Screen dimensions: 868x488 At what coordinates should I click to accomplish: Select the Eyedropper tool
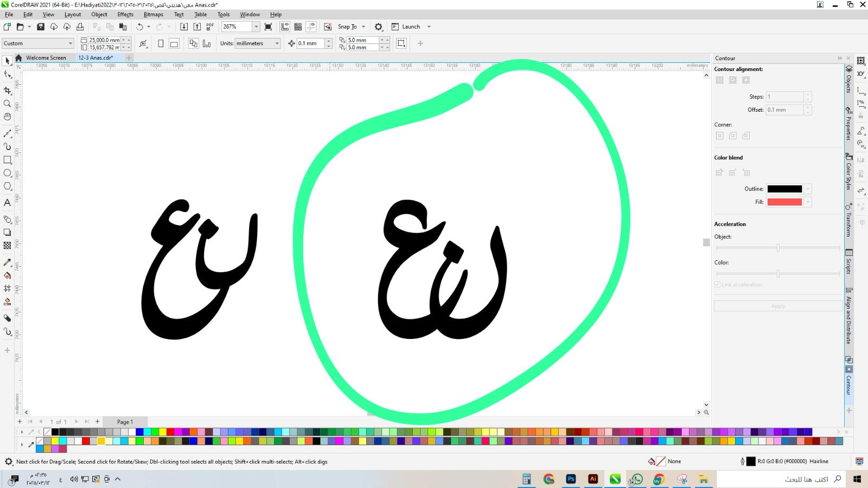(x=7, y=262)
